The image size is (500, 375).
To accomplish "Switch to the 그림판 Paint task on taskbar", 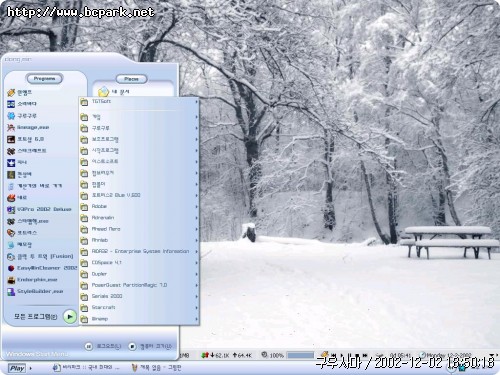I will 156,368.
